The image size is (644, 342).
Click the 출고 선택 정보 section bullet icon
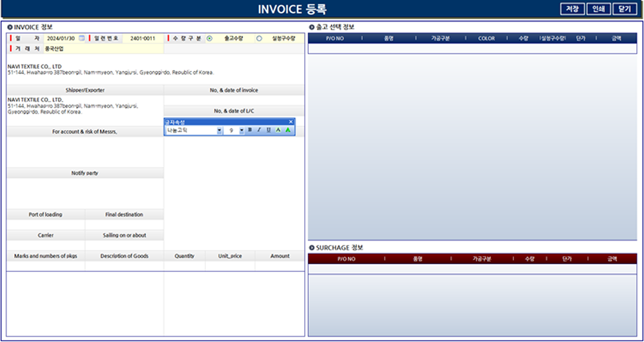tap(312, 27)
